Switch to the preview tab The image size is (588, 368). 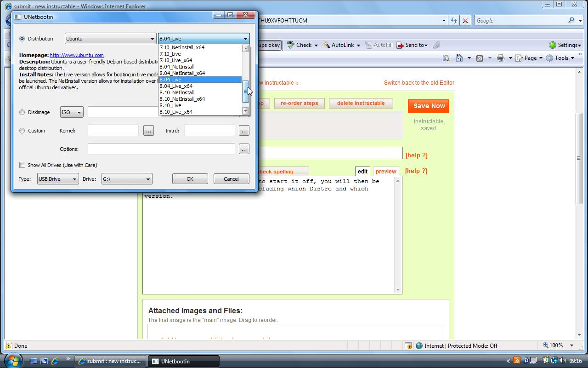tap(385, 171)
